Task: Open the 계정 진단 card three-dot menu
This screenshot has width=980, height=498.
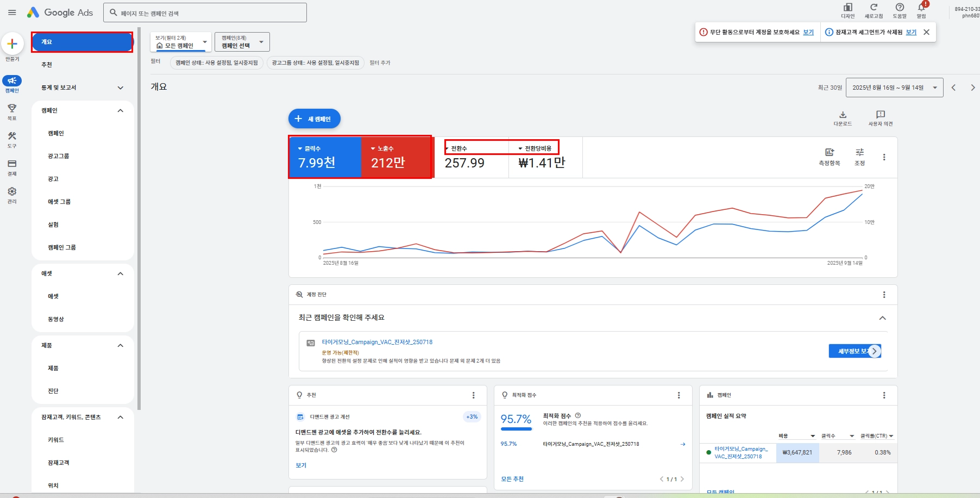Action: [x=884, y=295]
